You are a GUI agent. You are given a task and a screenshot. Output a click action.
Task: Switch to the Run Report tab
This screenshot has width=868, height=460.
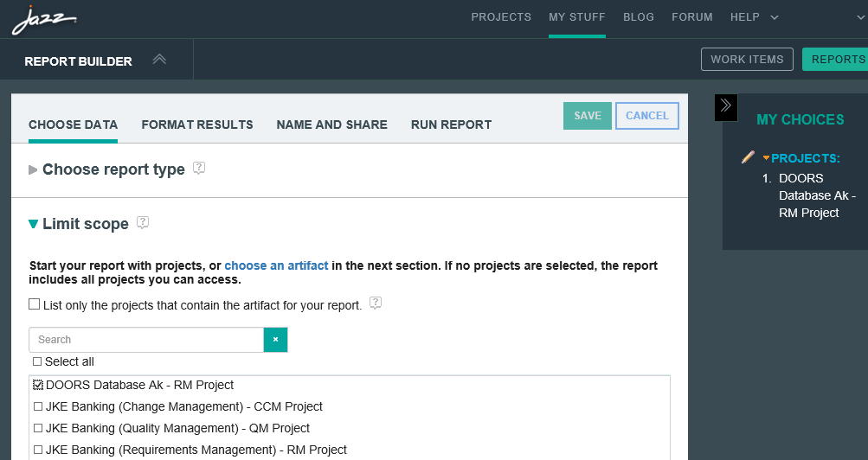tap(451, 125)
